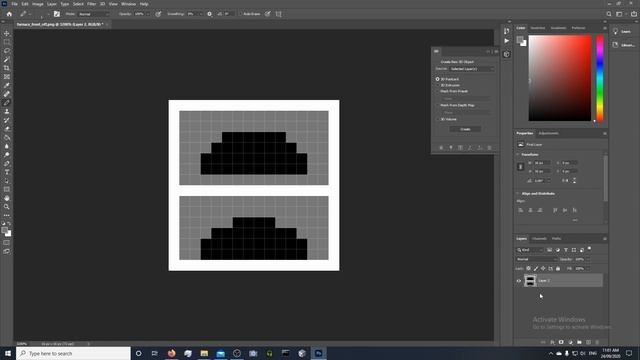Click the Home icon in options bar
This screenshot has height=360, width=640.
[9, 14]
